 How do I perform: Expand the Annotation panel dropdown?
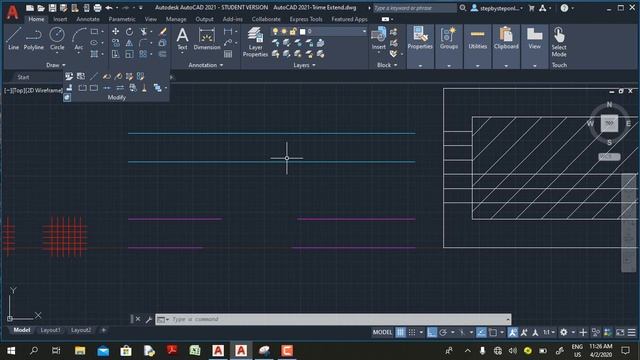(206, 65)
